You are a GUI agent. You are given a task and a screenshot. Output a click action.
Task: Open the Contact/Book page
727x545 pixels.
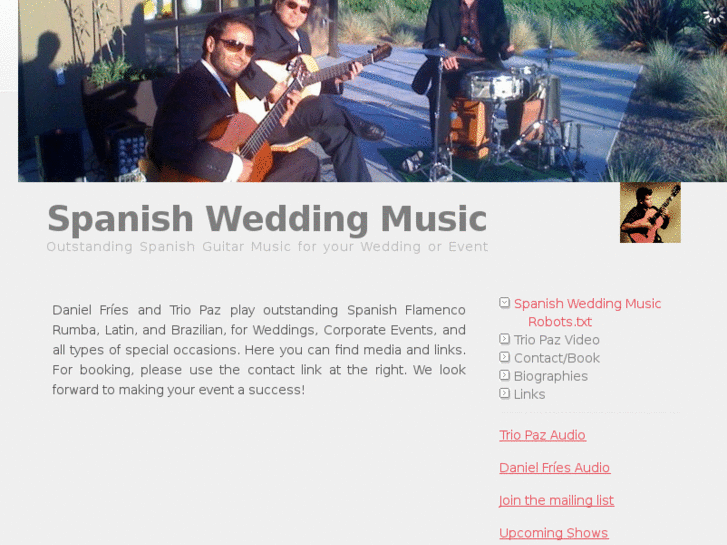(x=557, y=358)
